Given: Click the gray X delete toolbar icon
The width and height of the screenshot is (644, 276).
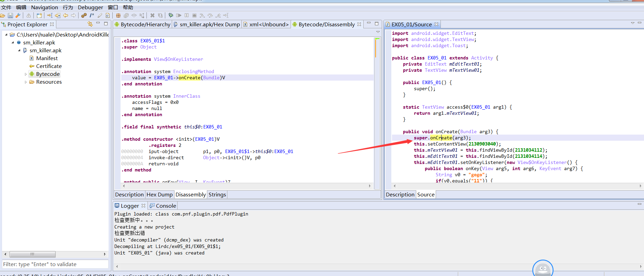Looking at the screenshot, I should coord(152,15).
